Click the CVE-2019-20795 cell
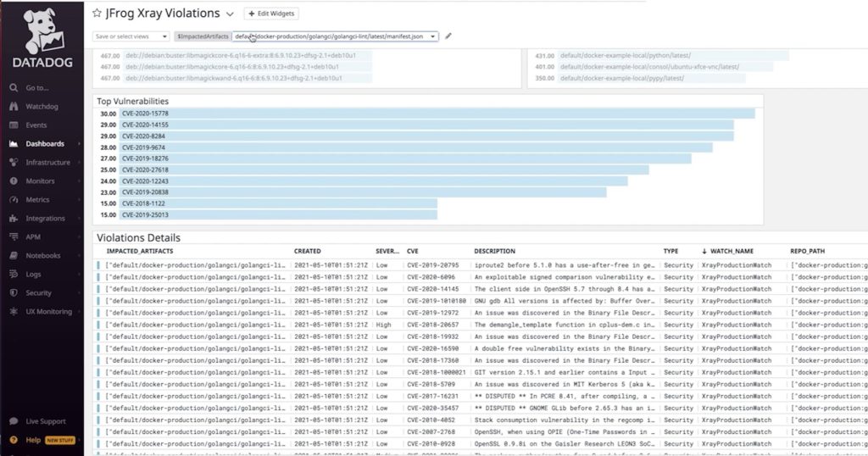 [433, 265]
